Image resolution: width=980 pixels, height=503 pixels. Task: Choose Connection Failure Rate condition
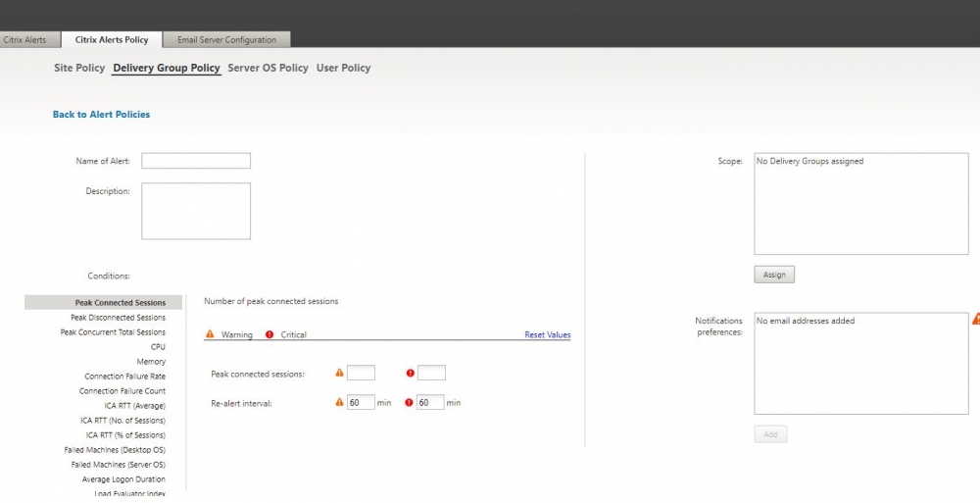tap(125, 377)
